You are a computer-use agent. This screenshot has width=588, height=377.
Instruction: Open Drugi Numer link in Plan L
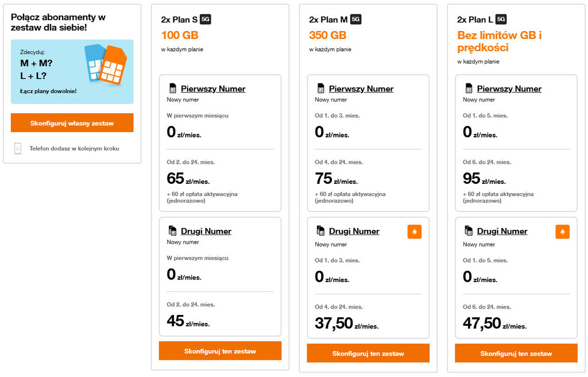[502, 232]
